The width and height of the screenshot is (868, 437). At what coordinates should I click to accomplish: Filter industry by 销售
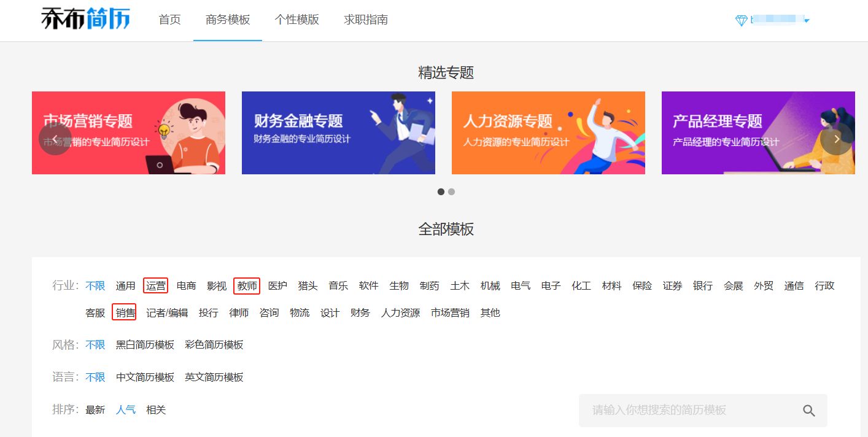tap(125, 312)
